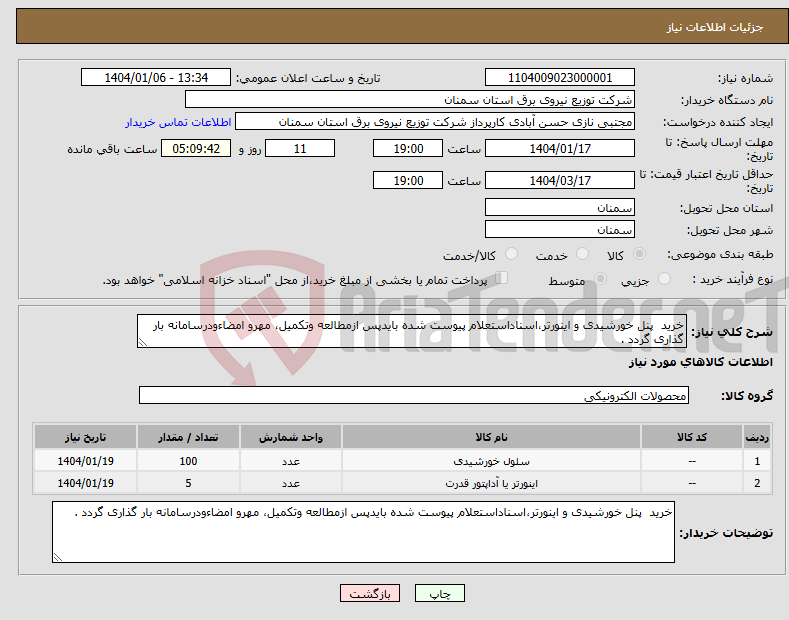The height and width of the screenshot is (620, 789).
Task: Select the خدمت radio button
Action: [x=582, y=254]
